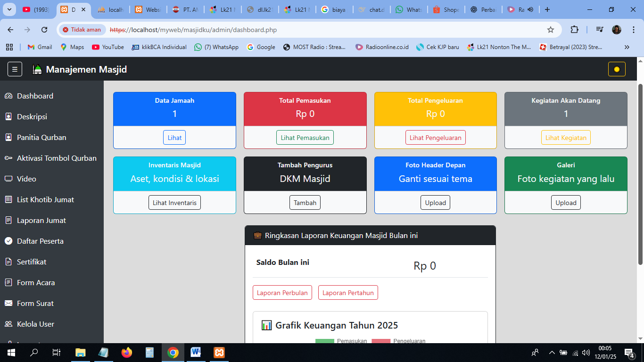Open Sertifikat menu item
644x362 pixels.
pyautogui.click(x=32, y=262)
